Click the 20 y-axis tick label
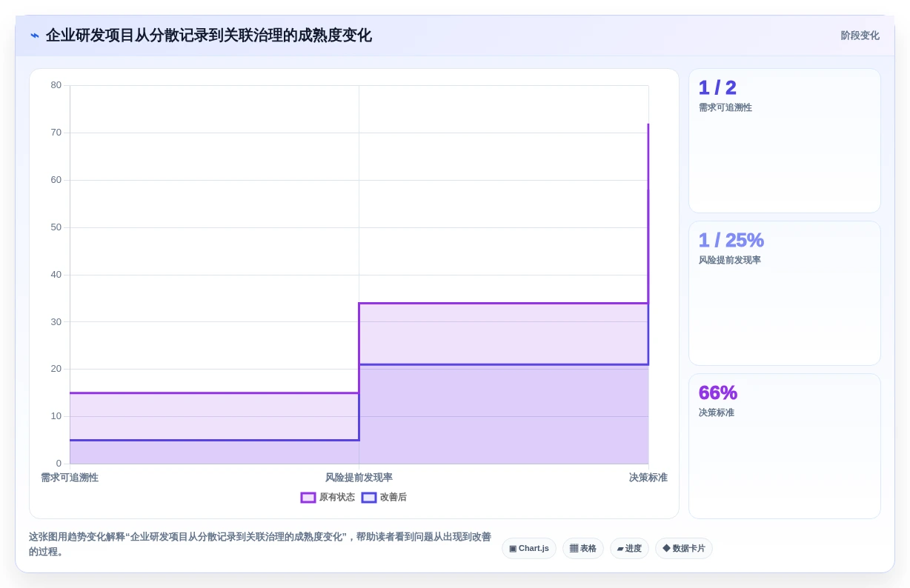 coord(56,369)
